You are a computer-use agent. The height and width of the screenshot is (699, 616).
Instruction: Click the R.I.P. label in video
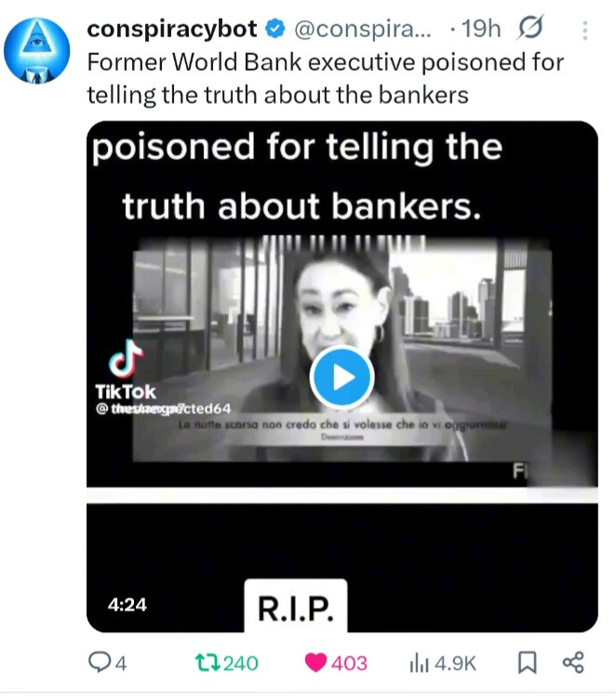[296, 609]
